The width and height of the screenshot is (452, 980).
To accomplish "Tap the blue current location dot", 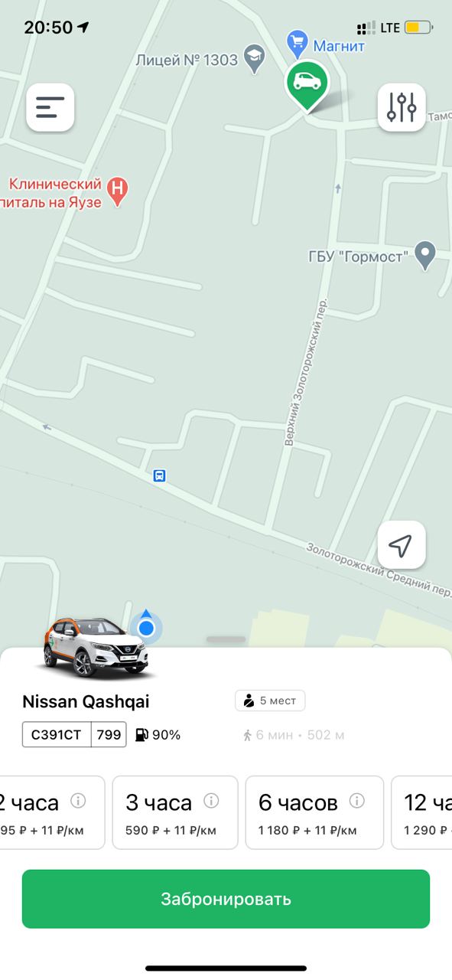I will [x=146, y=629].
